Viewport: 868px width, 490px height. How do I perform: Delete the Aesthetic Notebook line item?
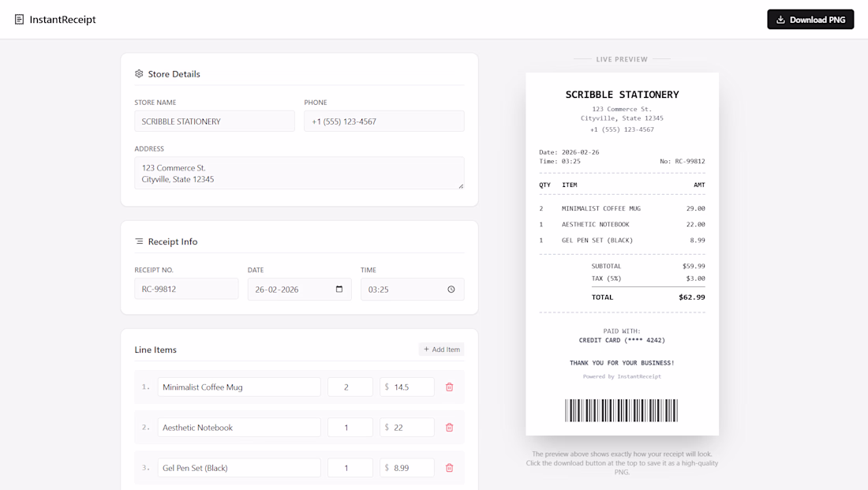pyautogui.click(x=450, y=428)
